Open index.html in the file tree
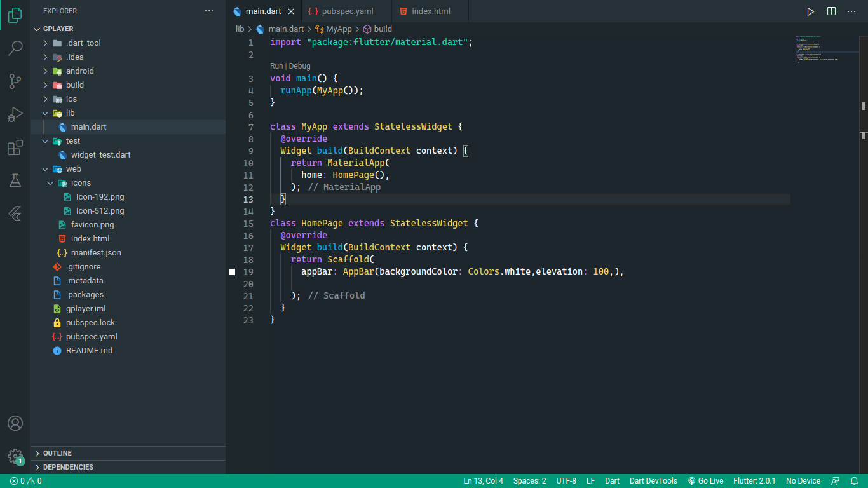Screen dimensions: 868x488 pos(128,239)
